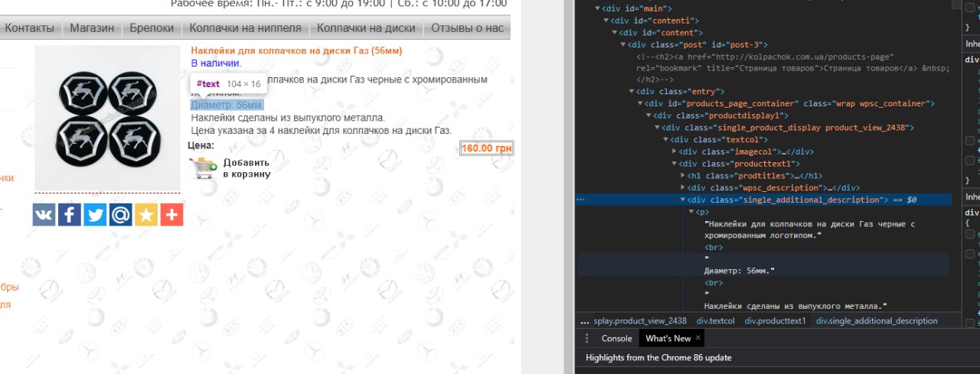Collapse the productdisplay1 div node
Screen dimensions: 980x374
click(648, 115)
